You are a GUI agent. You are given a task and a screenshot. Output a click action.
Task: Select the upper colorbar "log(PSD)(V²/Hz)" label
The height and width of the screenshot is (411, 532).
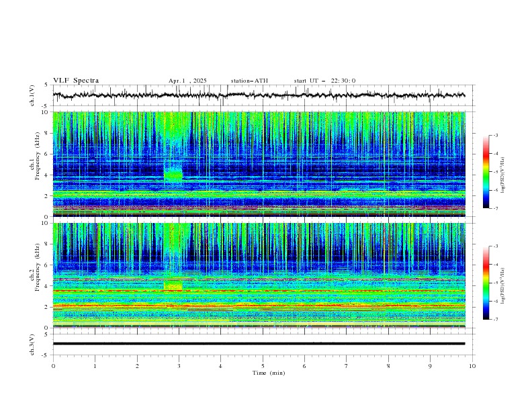(503, 175)
